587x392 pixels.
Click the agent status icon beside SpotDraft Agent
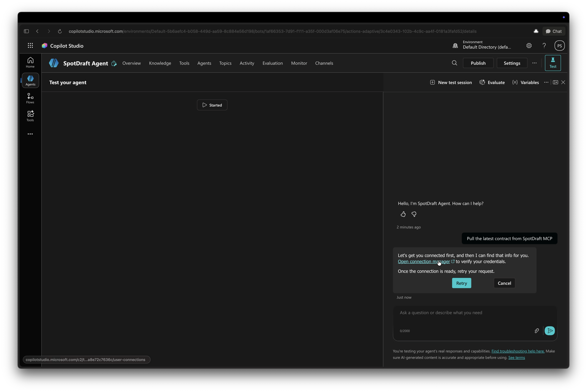[x=114, y=64]
